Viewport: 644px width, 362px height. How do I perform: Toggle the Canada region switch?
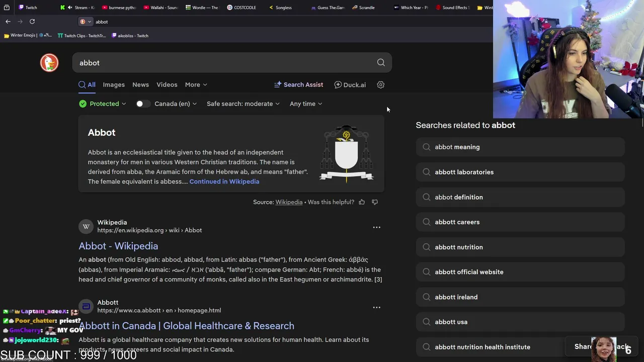[x=143, y=104]
